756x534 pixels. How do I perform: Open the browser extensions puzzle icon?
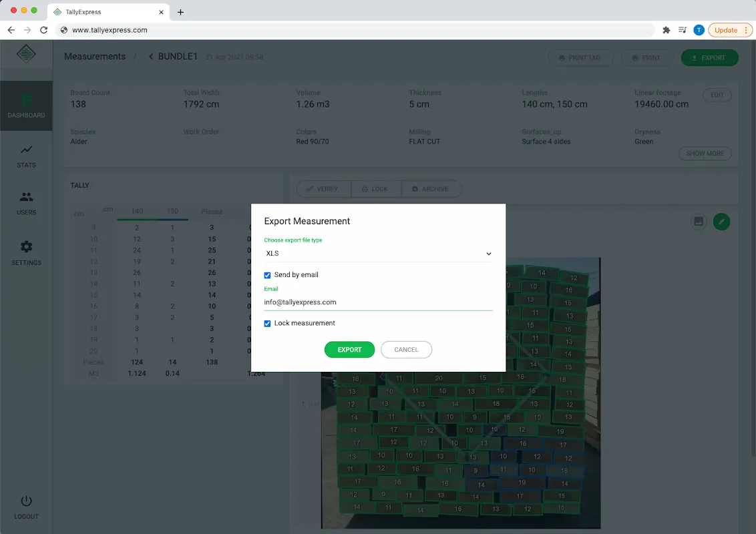[667, 30]
